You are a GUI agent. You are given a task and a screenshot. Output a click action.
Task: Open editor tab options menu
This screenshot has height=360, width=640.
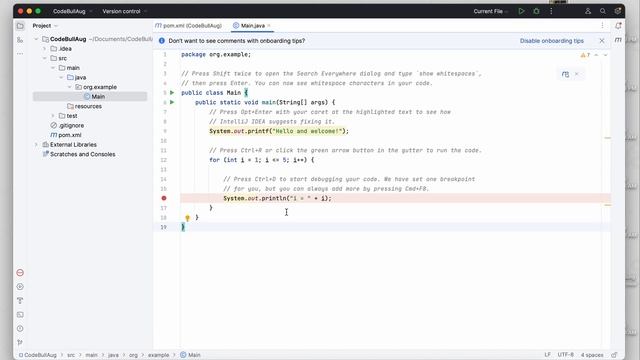[x=602, y=26]
